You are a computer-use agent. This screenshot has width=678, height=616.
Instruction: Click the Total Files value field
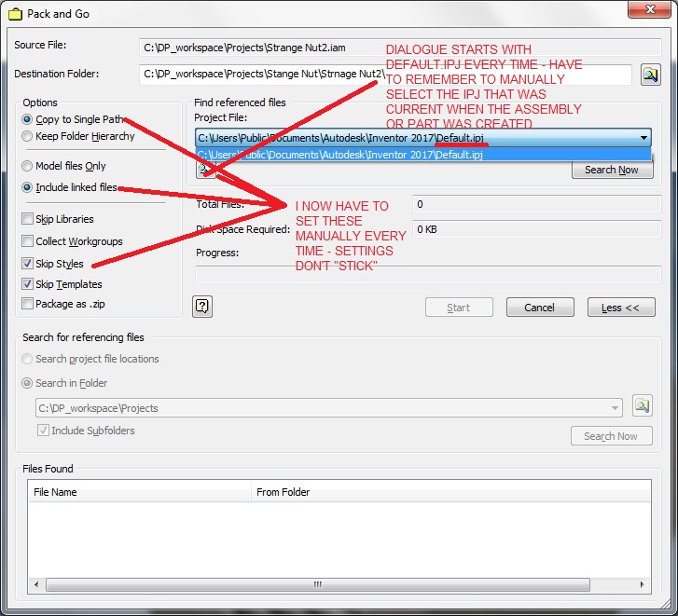(536, 204)
